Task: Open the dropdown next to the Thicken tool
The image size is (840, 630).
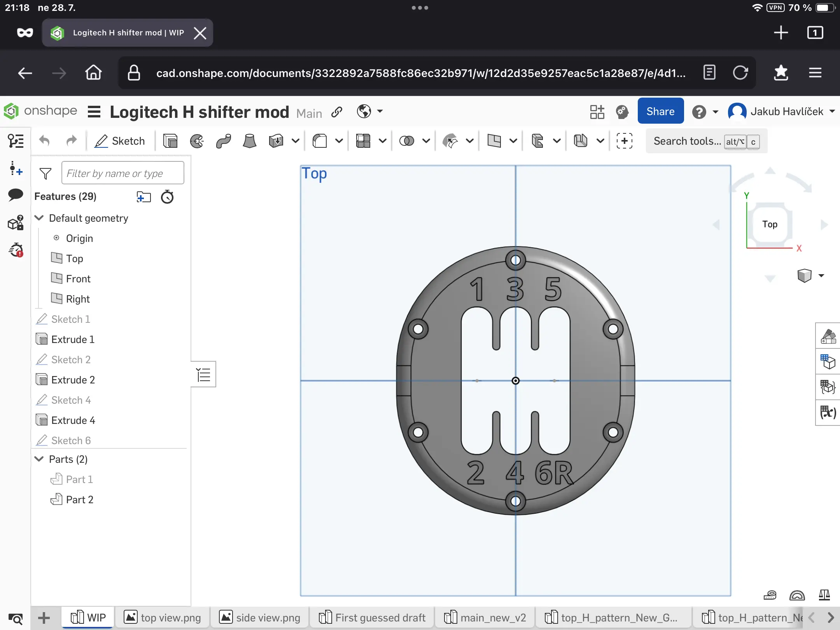Action: (296, 141)
